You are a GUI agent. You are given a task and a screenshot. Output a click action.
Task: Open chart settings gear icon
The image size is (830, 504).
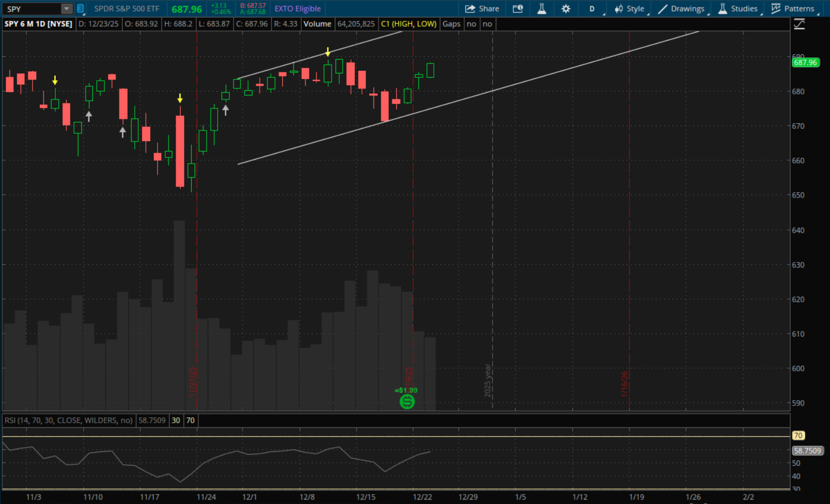pyautogui.click(x=566, y=9)
